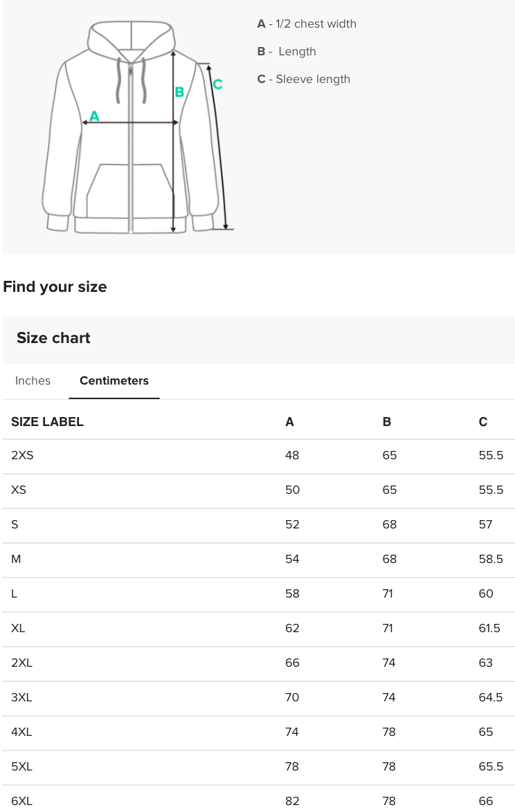Click the green C sleeve marker
The height and width of the screenshot is (812, 515).
[x=217, y=84]
